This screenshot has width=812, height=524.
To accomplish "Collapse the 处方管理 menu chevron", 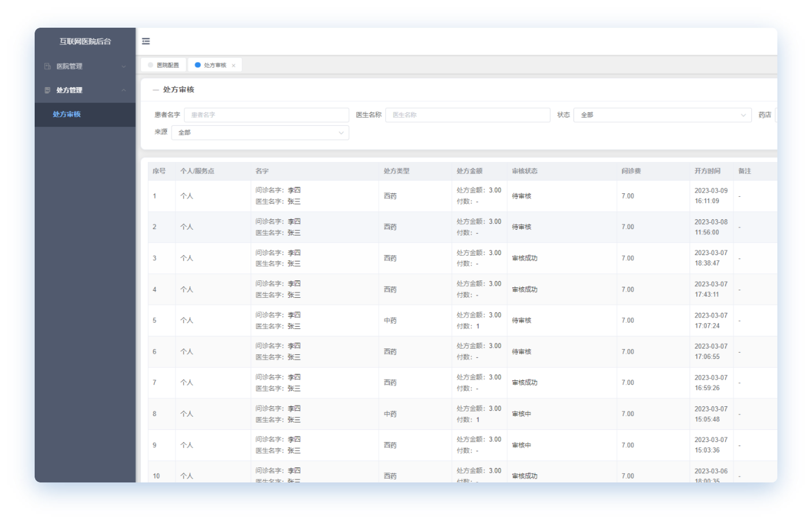I will point(124,91).
